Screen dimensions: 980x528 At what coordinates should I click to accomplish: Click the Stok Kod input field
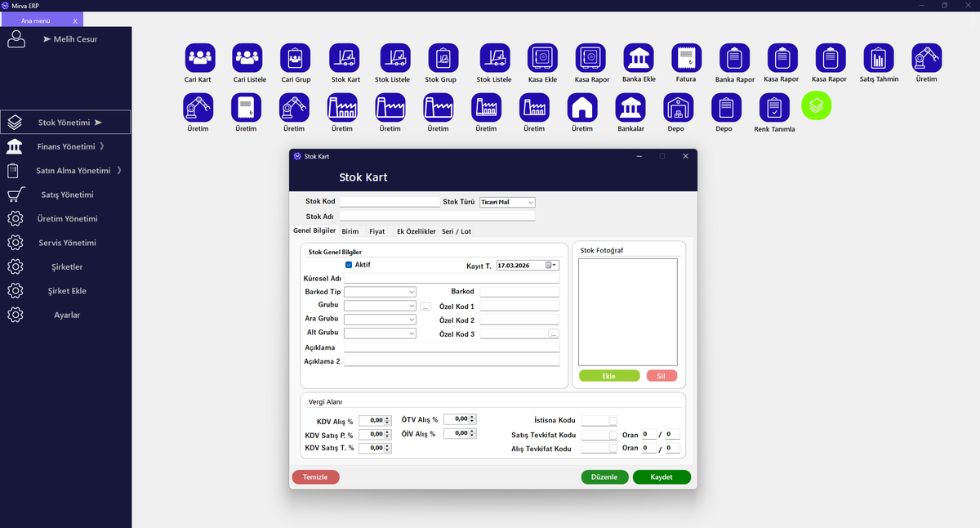click(390, 202)
